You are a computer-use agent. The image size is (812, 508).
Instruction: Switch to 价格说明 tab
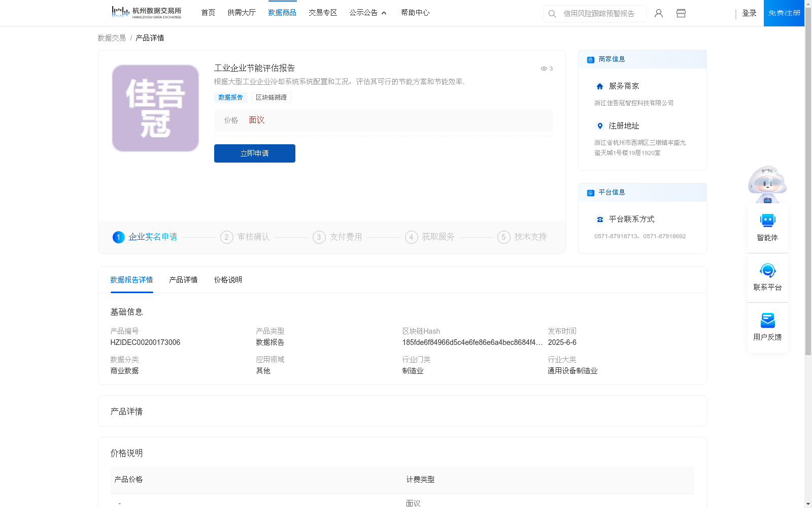[228, 280]
